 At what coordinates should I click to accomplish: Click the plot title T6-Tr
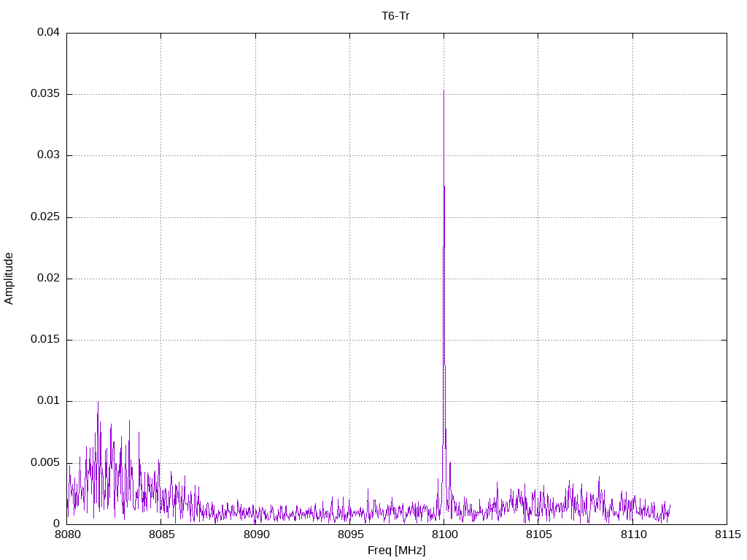coord(395,16)
